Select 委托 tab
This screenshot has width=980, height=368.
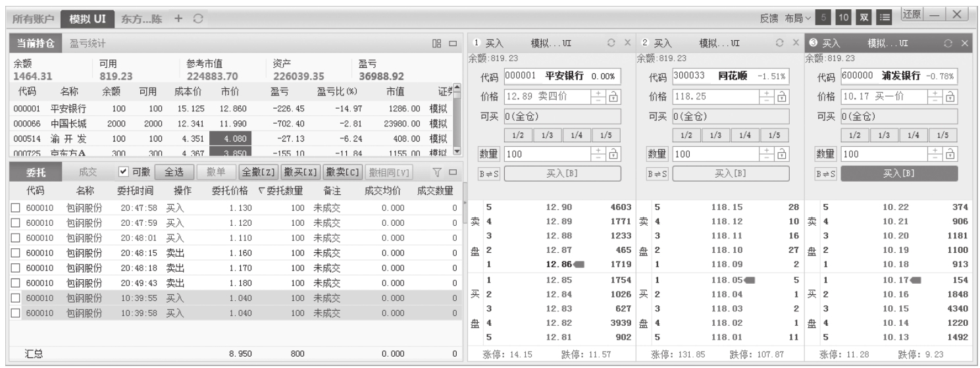[36, 172]
